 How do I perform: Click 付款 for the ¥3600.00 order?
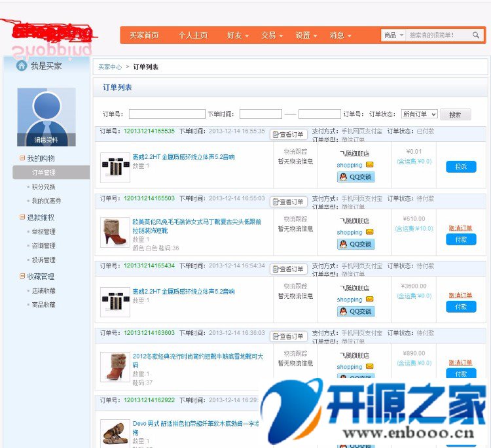[461, 307]
